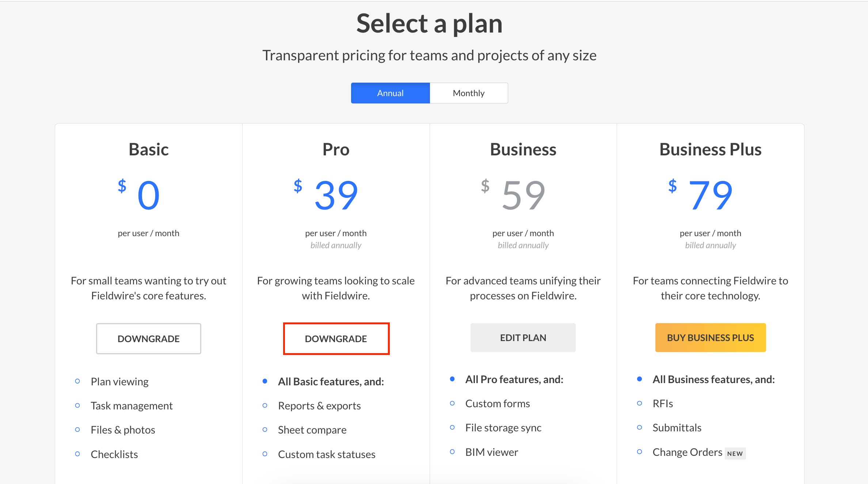Click the Task management feature item

click(132, 406)
